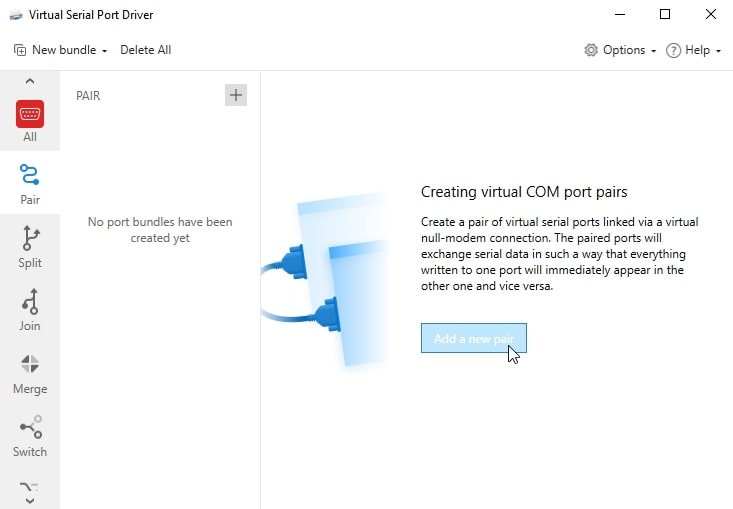Click the PAIR panel heading

[88, 96]
